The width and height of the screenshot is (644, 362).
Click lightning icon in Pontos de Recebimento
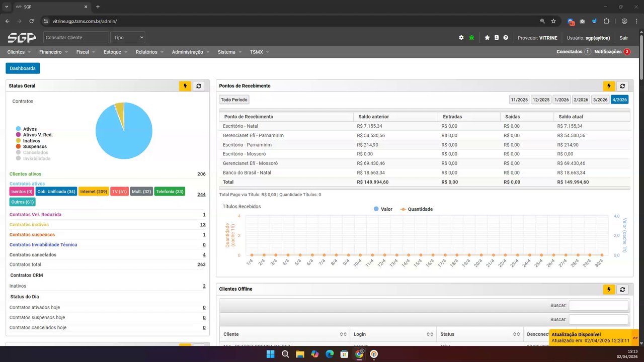click(609, 86)
